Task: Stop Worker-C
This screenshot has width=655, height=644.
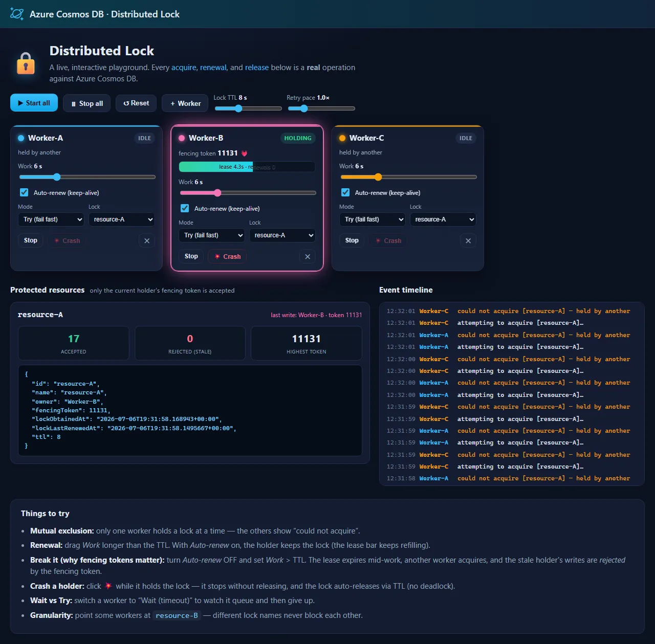Action: click(x=352, y=240)
